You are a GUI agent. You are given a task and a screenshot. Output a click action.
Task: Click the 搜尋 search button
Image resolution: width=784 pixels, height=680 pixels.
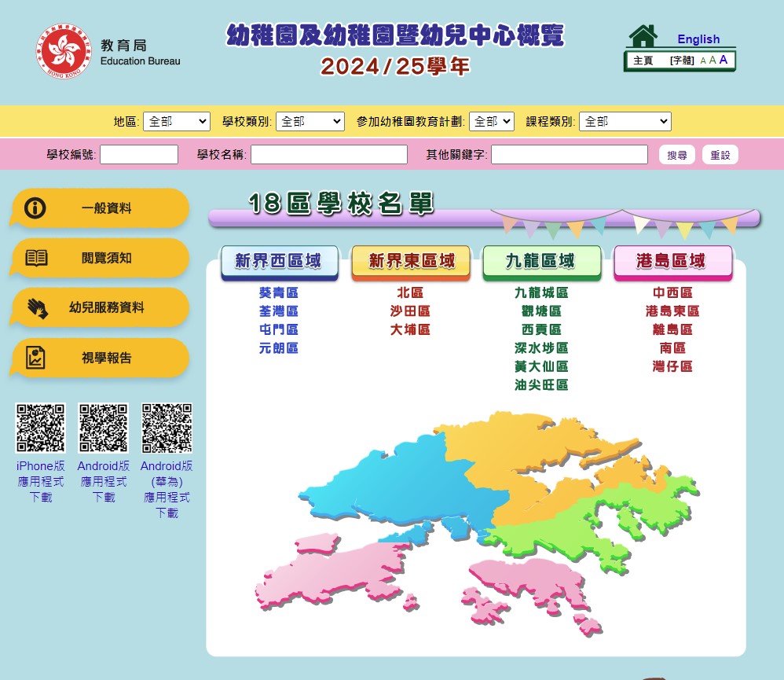tap(676, 154)
